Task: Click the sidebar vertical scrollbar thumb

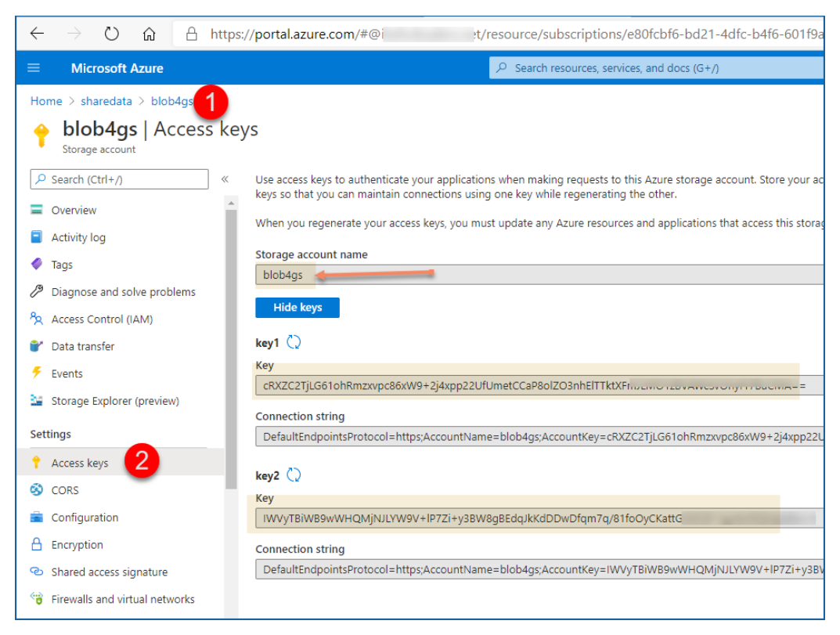Action: pos(231,349)
